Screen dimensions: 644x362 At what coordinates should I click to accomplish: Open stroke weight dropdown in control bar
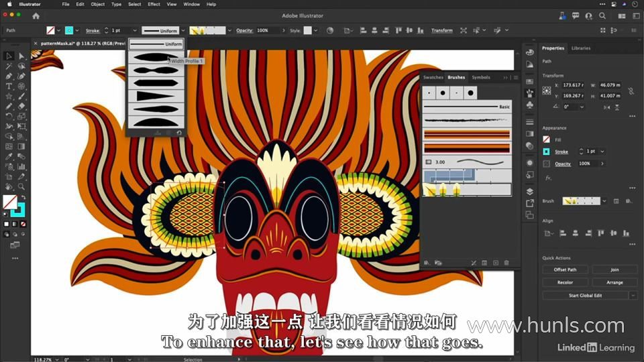click(134, 30)
